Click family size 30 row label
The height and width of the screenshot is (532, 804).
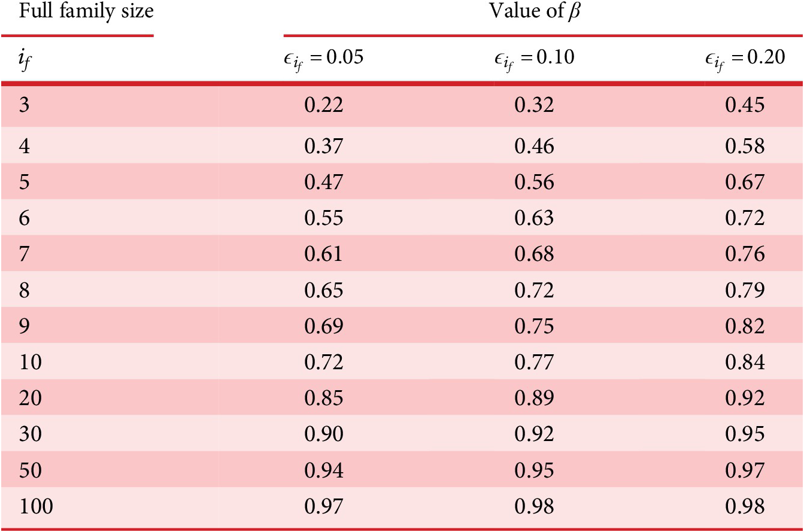coord(31,434)
